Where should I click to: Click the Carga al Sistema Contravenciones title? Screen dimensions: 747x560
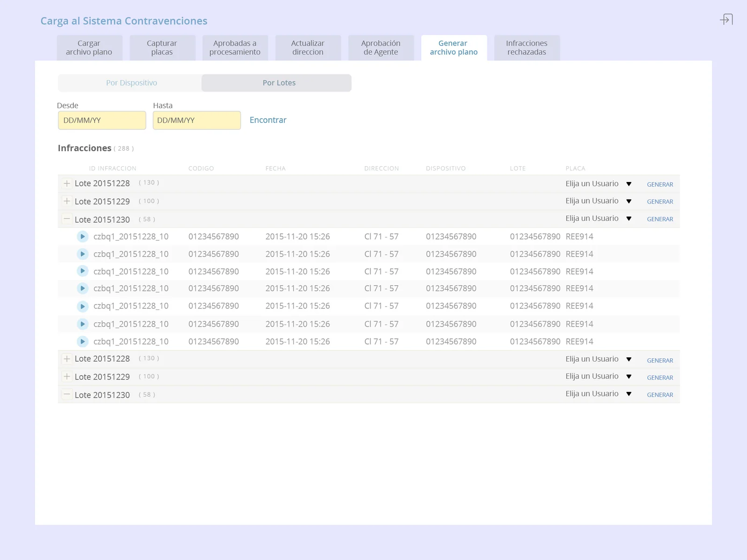tap(124, 21)
